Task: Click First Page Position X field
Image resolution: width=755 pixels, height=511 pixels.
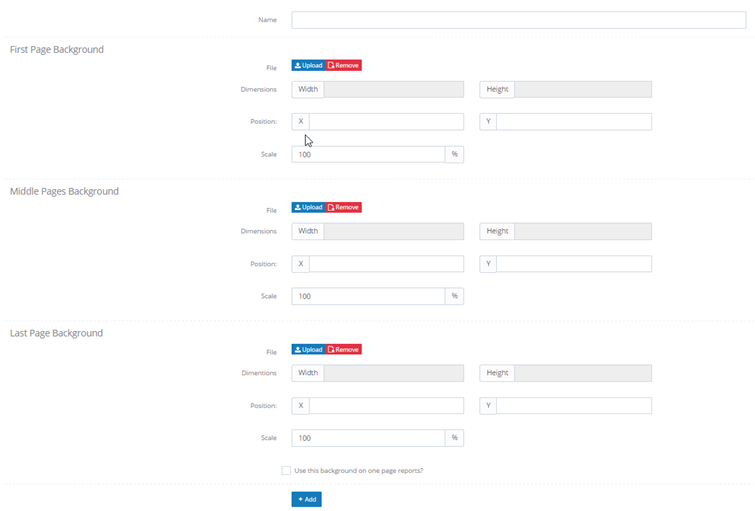Action: [386, 122]
